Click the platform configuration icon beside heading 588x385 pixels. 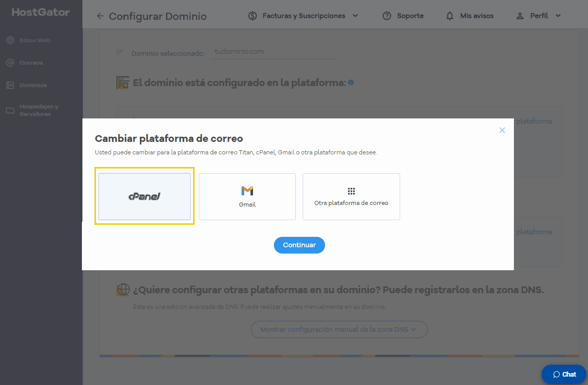pos(123,83)
